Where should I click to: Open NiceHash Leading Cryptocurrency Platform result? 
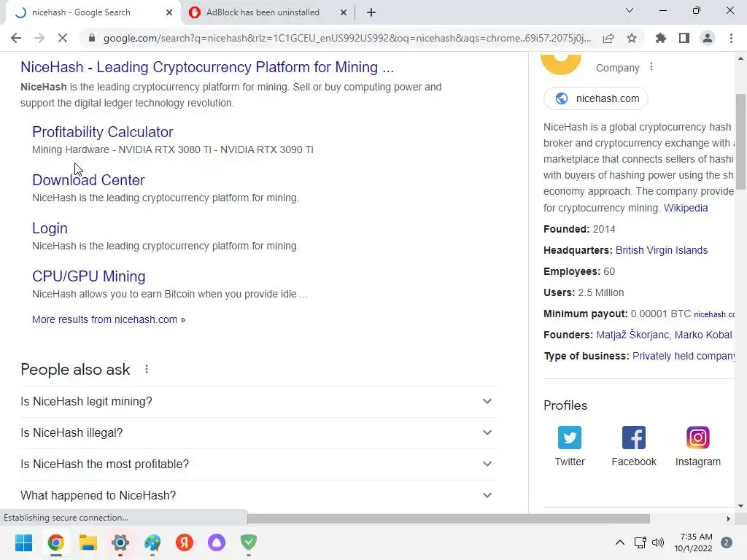point(207,67)
